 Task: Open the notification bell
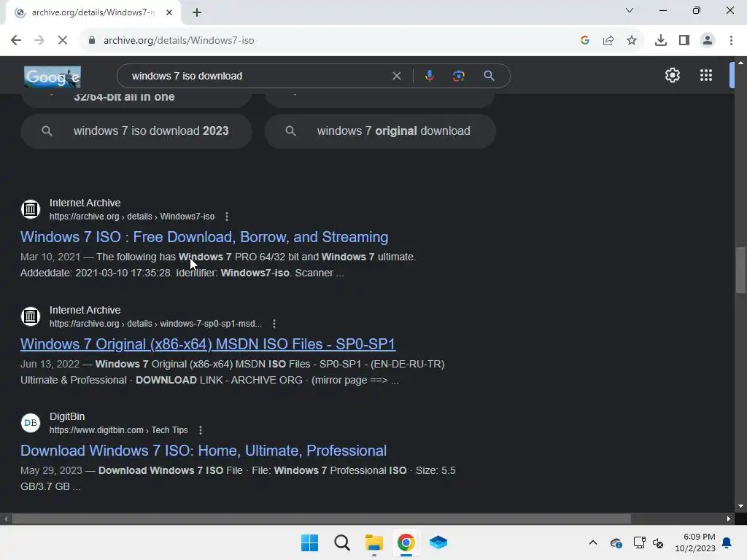[x=727, y=542]
